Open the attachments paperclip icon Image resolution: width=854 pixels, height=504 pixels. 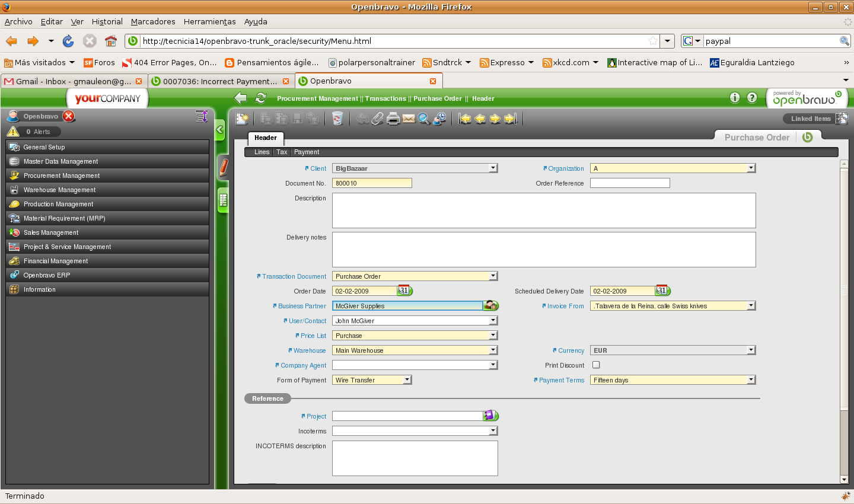(377, 119)
